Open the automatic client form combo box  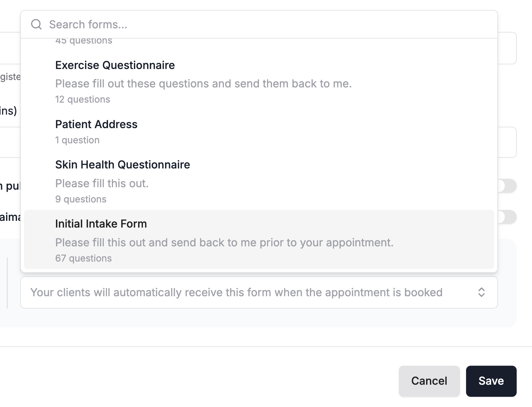[259, 292]
